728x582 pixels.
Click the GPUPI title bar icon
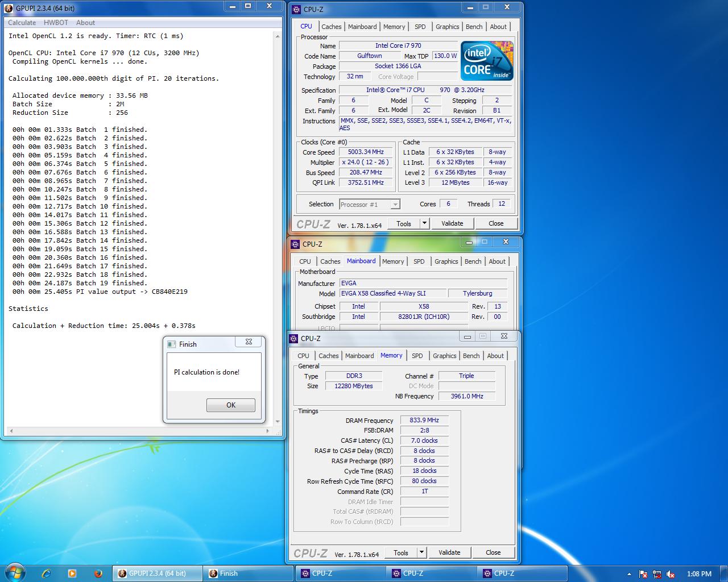(x=9, y=9)
